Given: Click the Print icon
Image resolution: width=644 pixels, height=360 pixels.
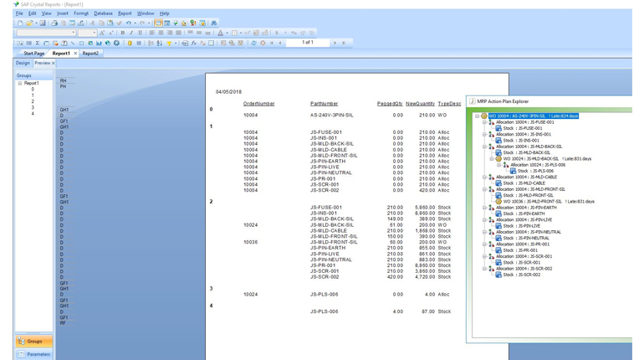Looking at the screenshot, I should [54, 23].
